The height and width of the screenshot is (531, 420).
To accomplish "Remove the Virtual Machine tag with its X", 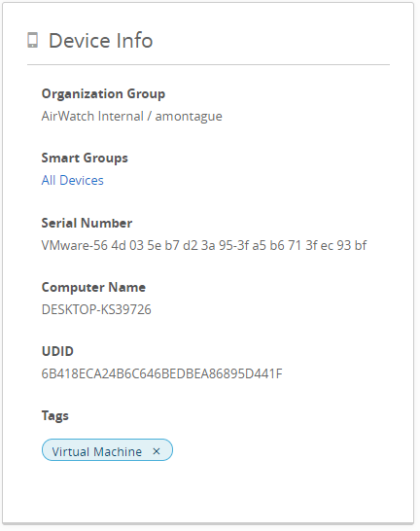I will click(x=156, y=451).
